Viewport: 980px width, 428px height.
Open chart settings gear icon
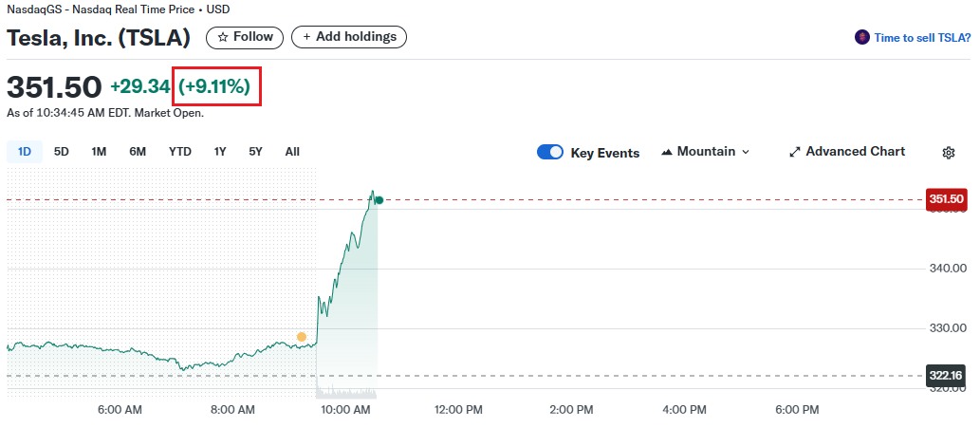948,153
